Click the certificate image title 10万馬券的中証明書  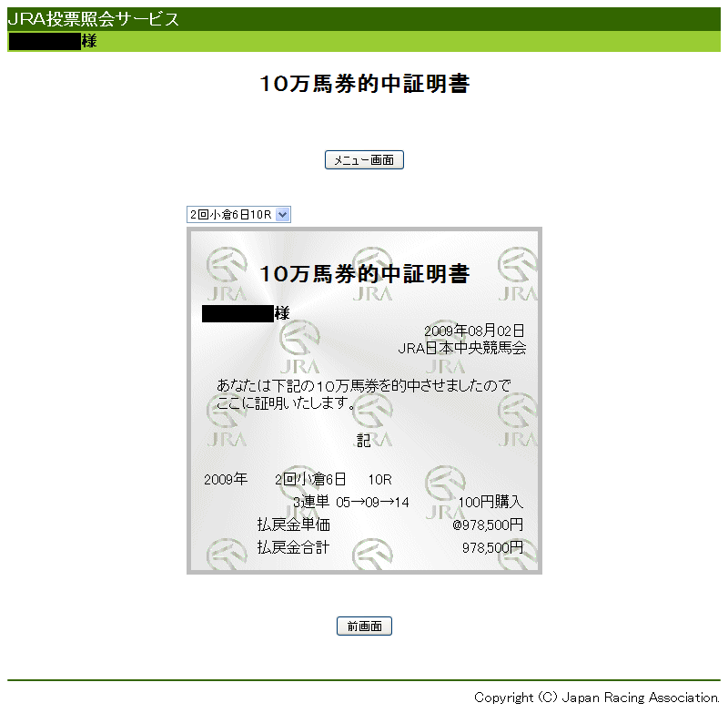[365, 273]
